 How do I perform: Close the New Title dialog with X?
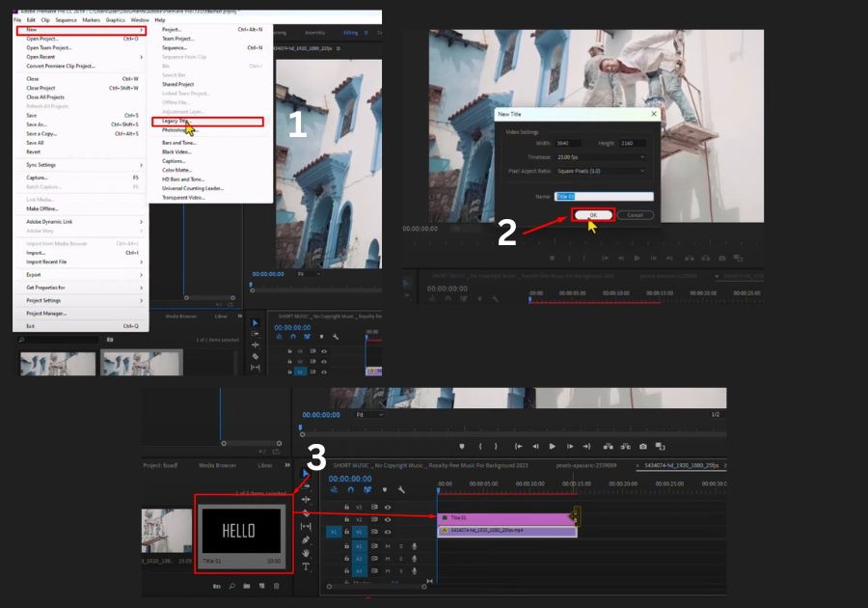654,114
